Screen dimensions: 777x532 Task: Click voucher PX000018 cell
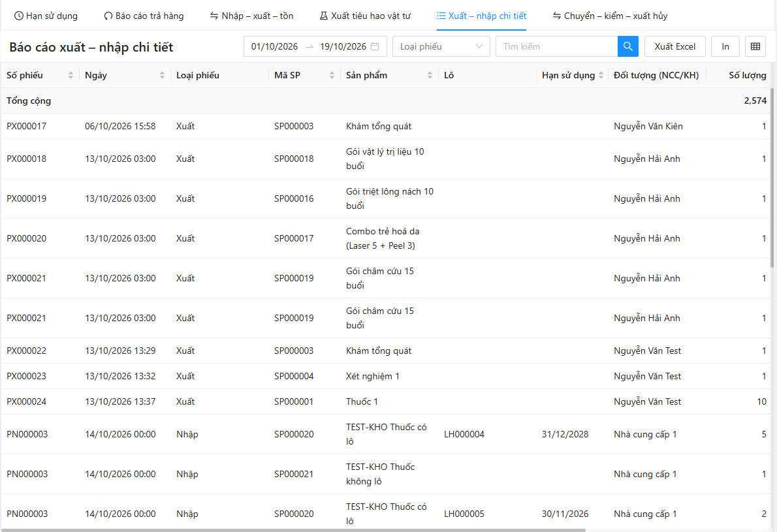tap(26, 159)
